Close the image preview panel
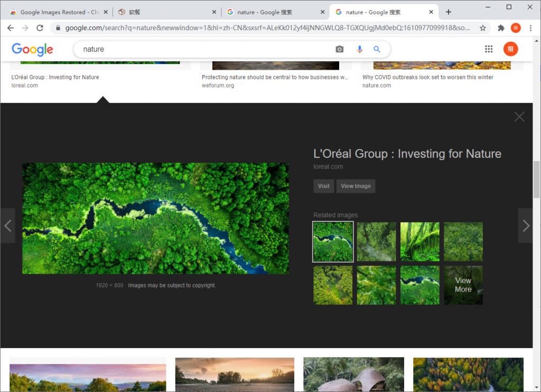This screenshot has width=541, height=392. [x=519, y=117]
